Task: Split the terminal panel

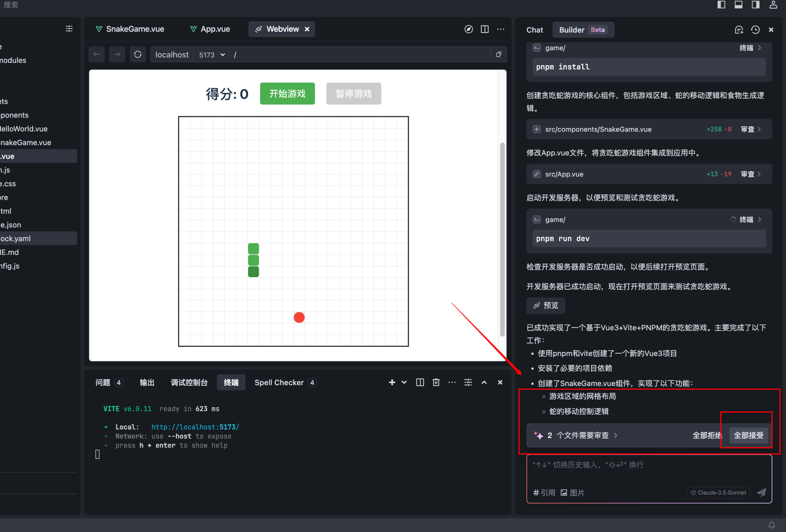Action: coord(420,382)
